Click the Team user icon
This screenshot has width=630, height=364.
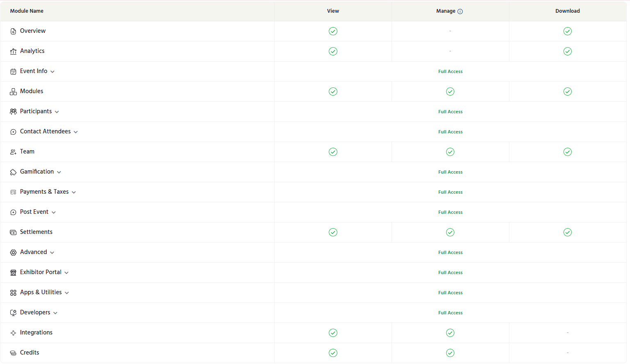[13, 152]
